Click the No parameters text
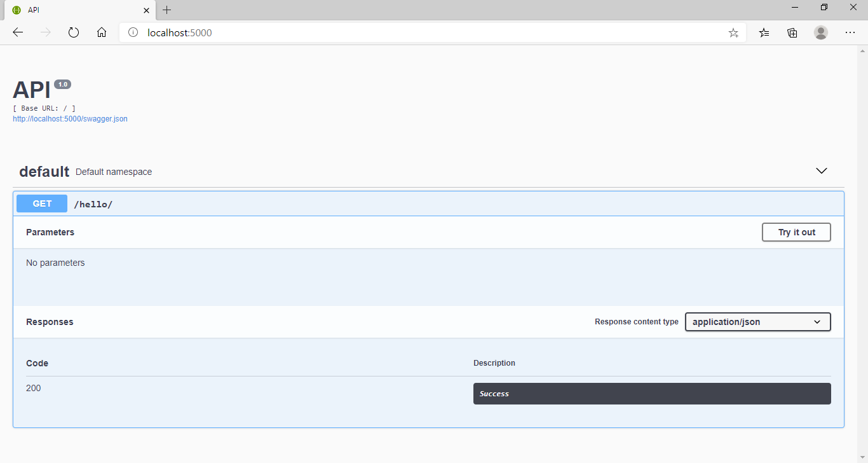The image size is (868, 463). click(x=55, y=263)
